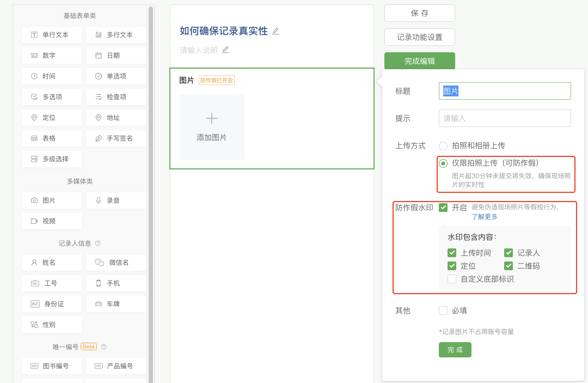Screen dimensions: 588x383
Task: Insert the 录音 audio recording field
Action: 116,200
